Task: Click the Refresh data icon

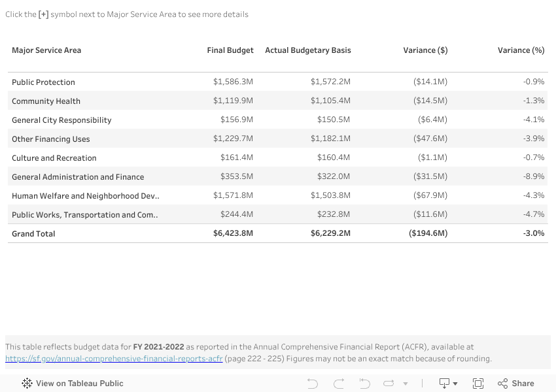Action: tap(389, 384)
